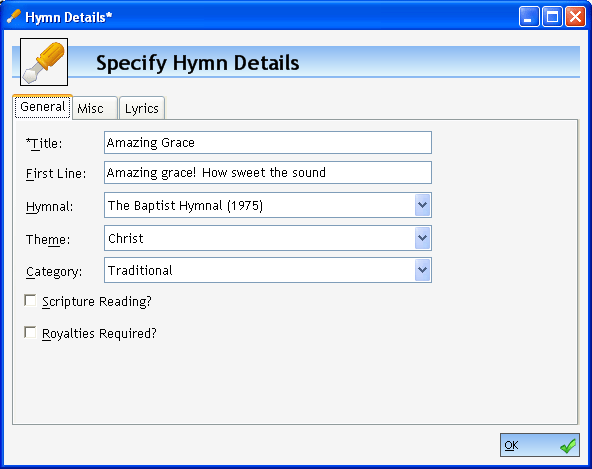The width and height of the screenshot is (592, 469).
Task: Maximize the Hymn Details window
Action: 552,17
